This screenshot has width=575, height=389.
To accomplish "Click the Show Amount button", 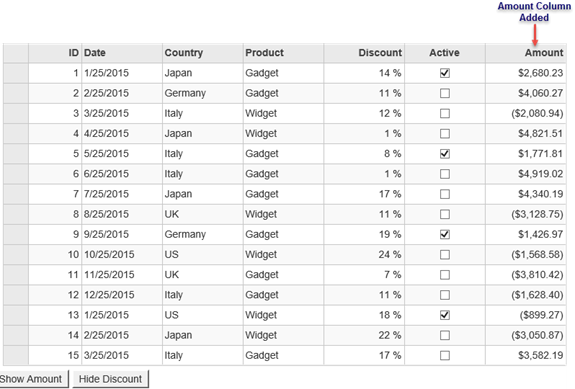I will coord(33,379).
